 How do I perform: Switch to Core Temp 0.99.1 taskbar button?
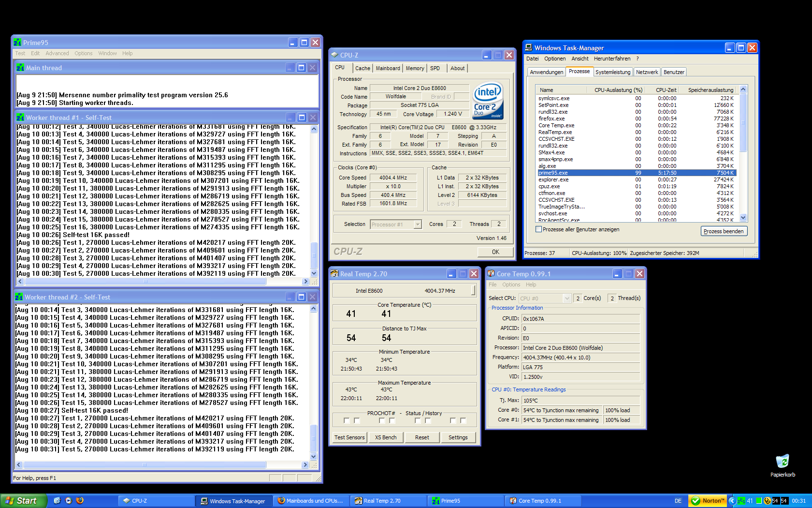pos(542,501)
